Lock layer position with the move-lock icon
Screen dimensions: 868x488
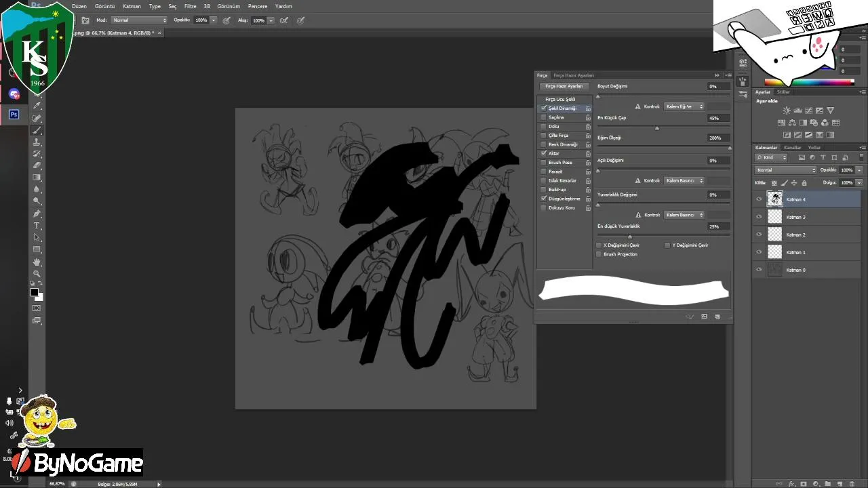click(794, 183)
